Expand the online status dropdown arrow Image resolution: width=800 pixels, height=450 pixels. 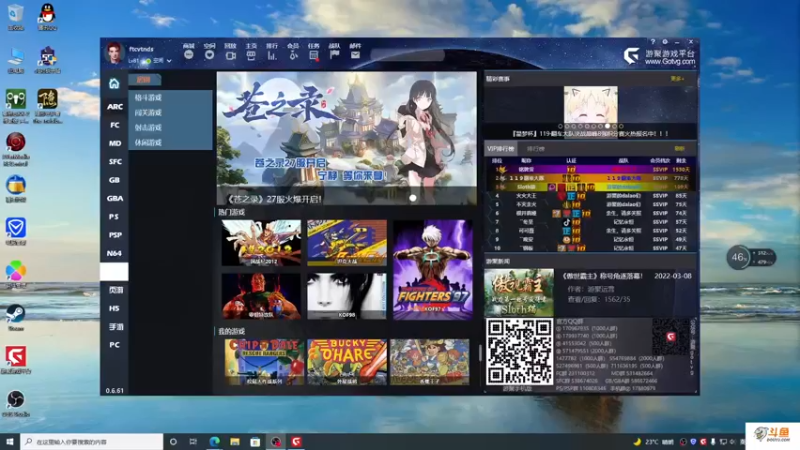[x=169, y=61]
